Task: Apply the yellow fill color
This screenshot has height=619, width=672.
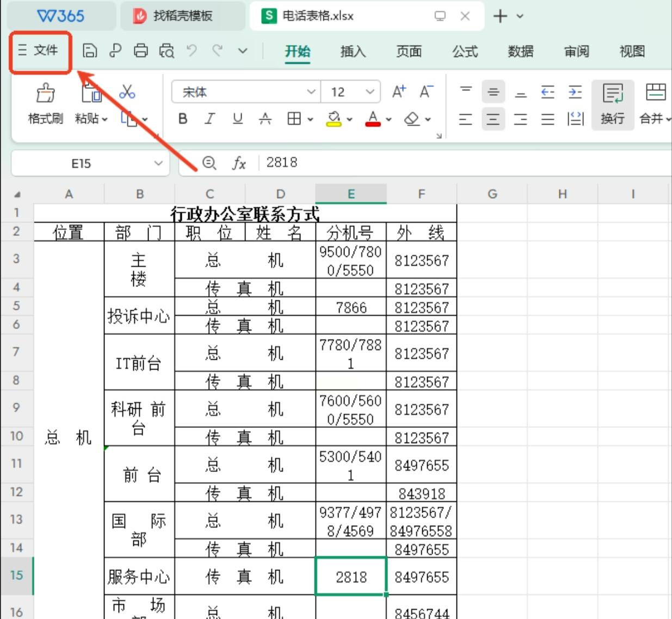Action: [x=334, y=119]
